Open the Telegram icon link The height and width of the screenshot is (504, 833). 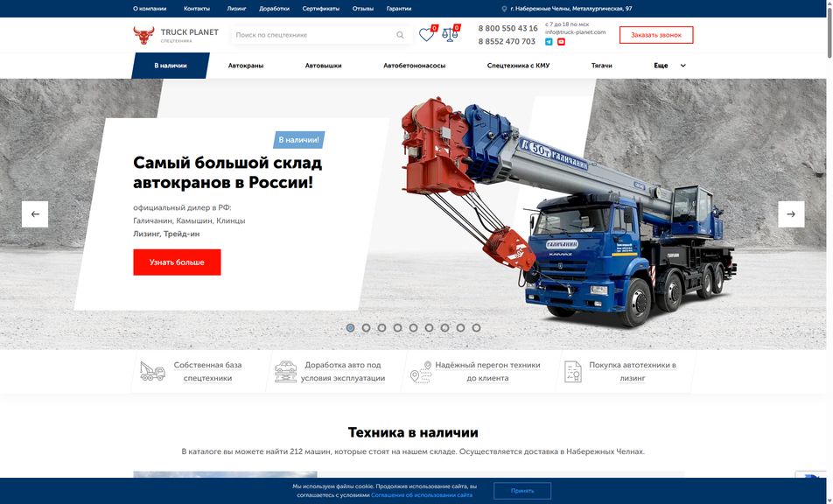tap(549, 42)
